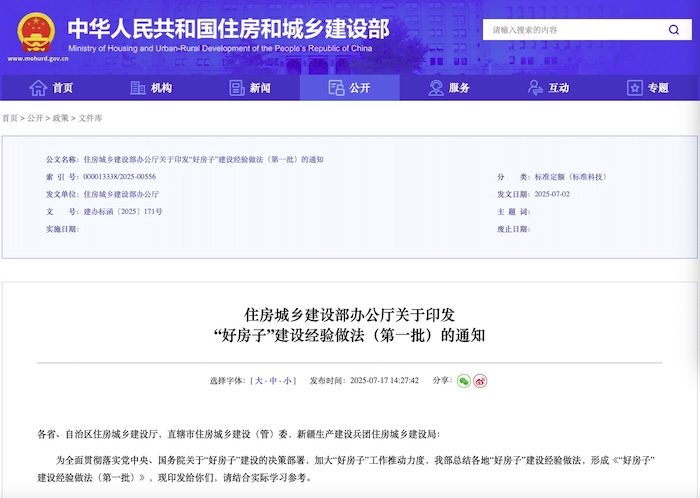Viewport: 700px width, 498px height.
Task: Click the classification 标准定额（标准科技）
Action: click(x=572, y=177)
